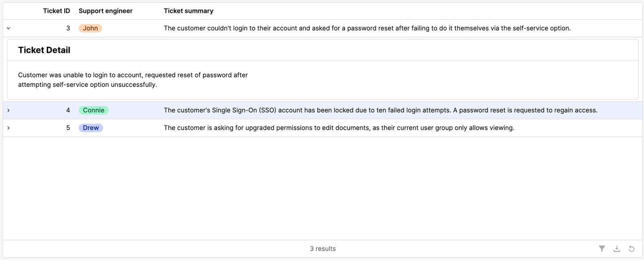Select the Drew engineer tag
The image size is (644, 260).
(x=91, y=128)
